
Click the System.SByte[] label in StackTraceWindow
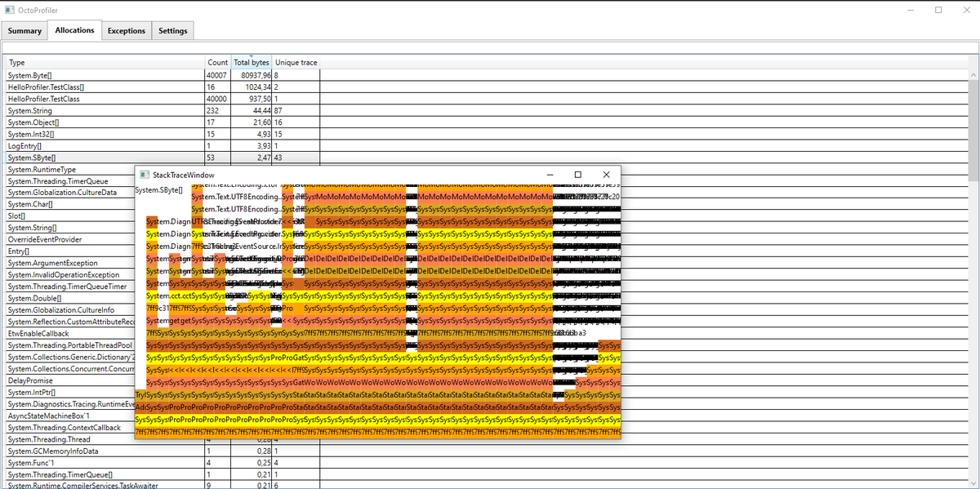coord(158,190)
